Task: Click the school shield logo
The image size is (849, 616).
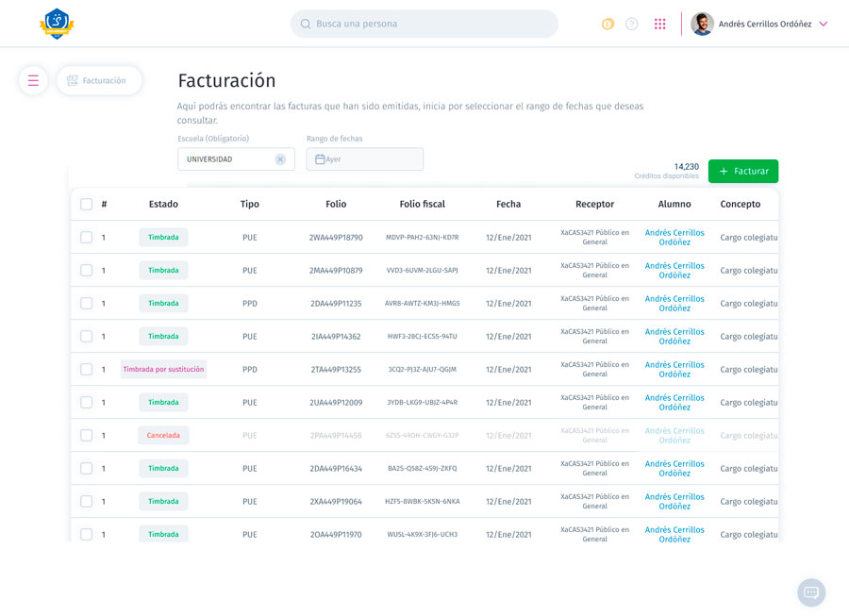Action: click(57, 24)
